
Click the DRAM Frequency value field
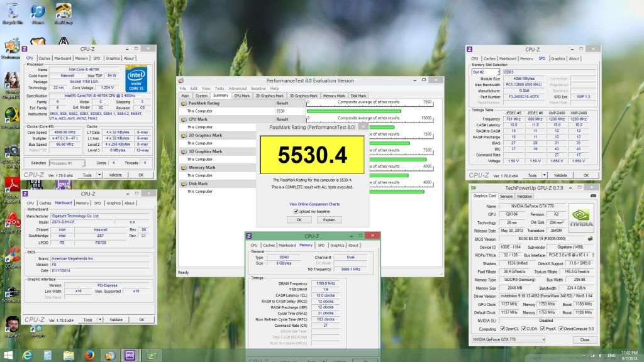(x=325, y=283)
